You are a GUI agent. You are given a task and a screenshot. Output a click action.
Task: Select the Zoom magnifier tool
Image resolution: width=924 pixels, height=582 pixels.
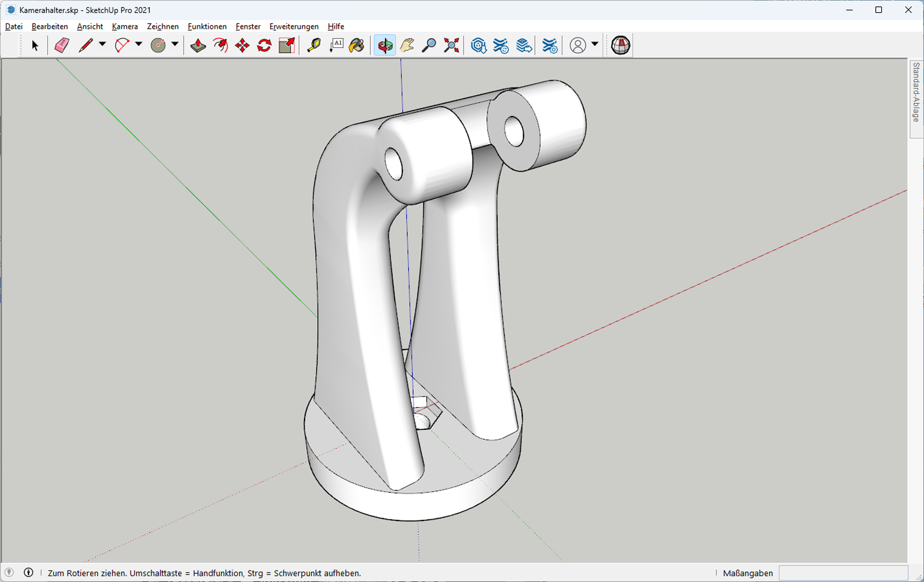click(429, 46)
